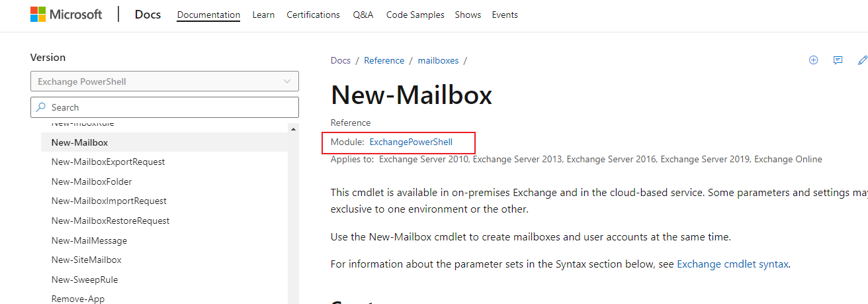The image size is (868, 304).
Task: Open the Q&A menu item
Action: (x=363, y=15)
